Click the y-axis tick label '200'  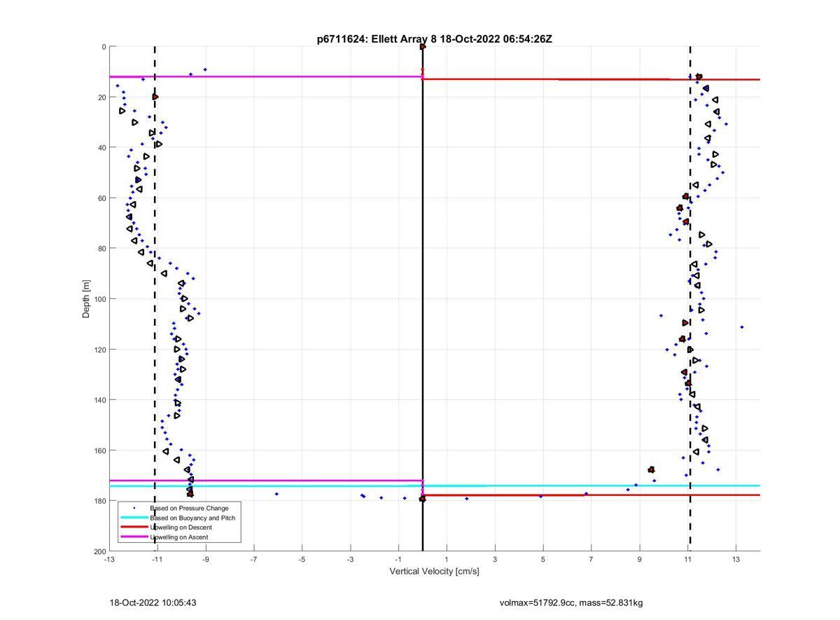[x=100, y=551]
